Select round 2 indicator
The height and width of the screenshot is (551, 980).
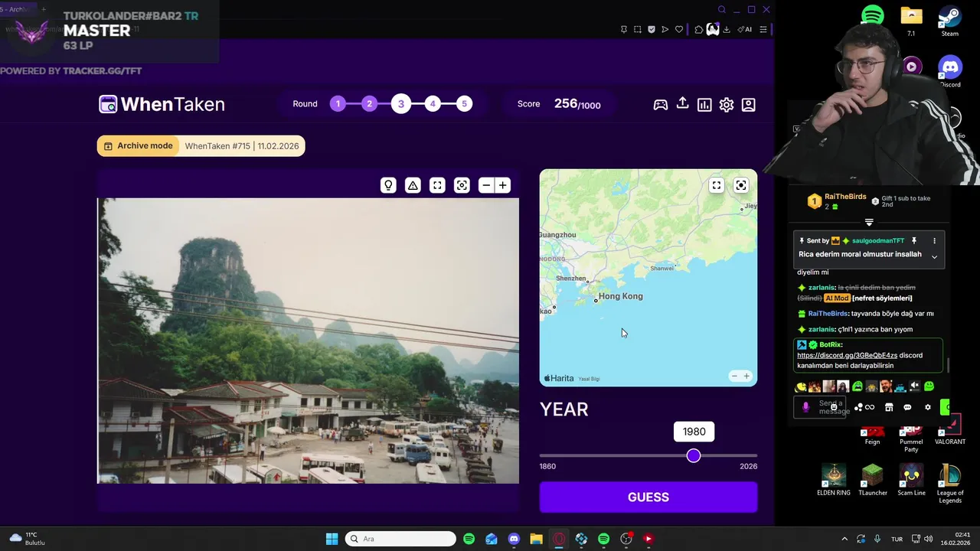[x=369, y=104]
